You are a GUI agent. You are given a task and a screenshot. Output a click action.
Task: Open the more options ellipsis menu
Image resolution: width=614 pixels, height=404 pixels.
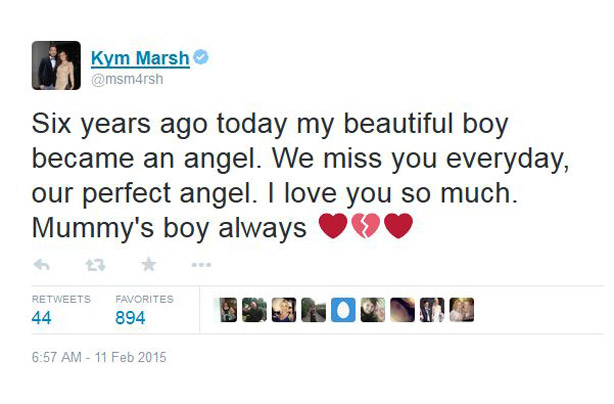(x=201, y=265)
